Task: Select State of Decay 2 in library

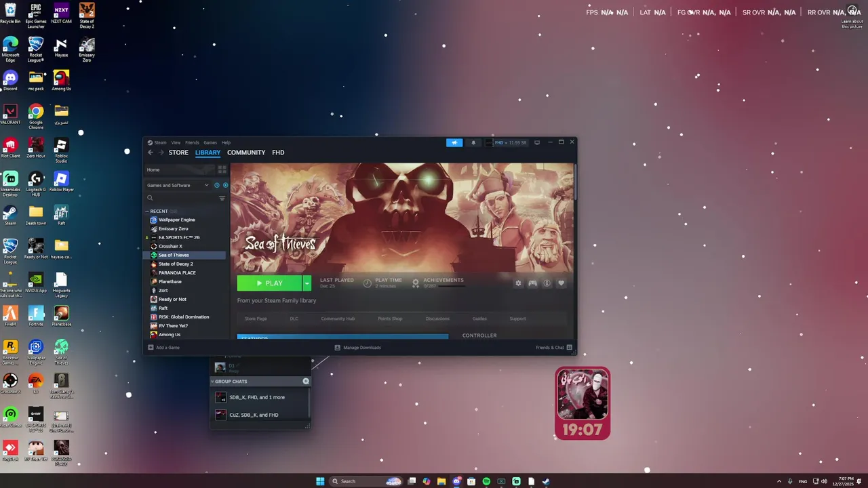Action: pyautogui.click(x=176, y=264)
